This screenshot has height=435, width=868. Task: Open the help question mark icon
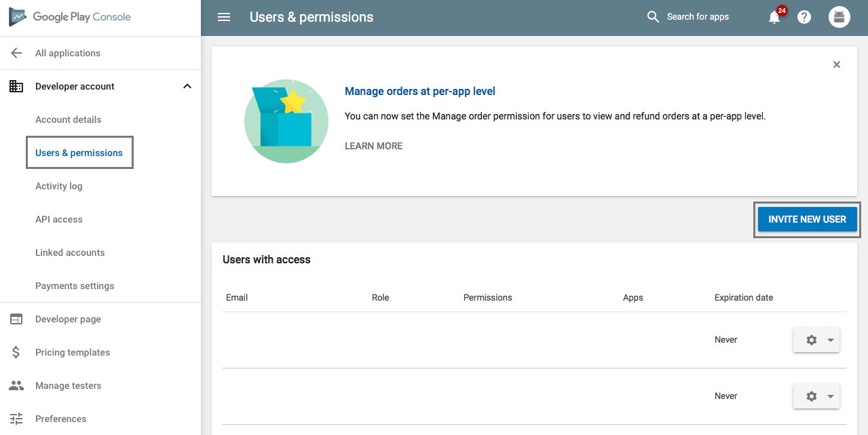[x=804, y=17]
